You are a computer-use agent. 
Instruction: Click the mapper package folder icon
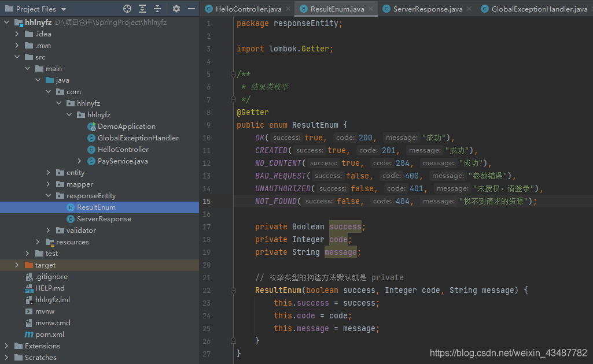[60, 184]
